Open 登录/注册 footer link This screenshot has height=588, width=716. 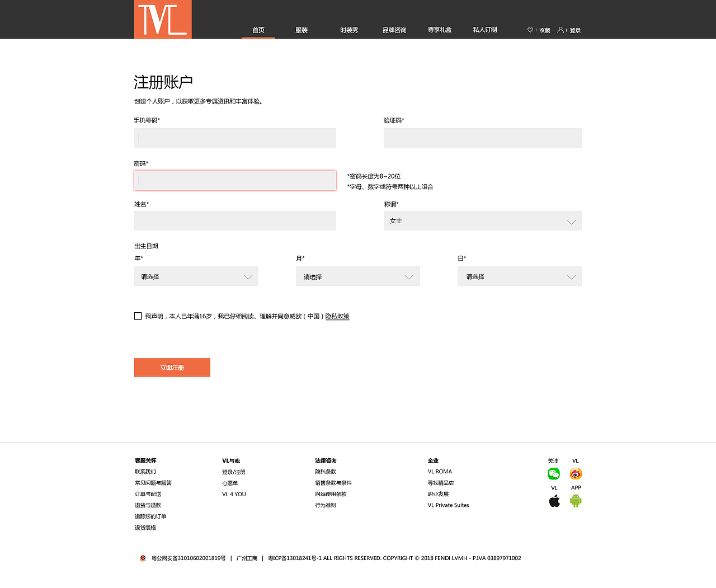(234, 472)
